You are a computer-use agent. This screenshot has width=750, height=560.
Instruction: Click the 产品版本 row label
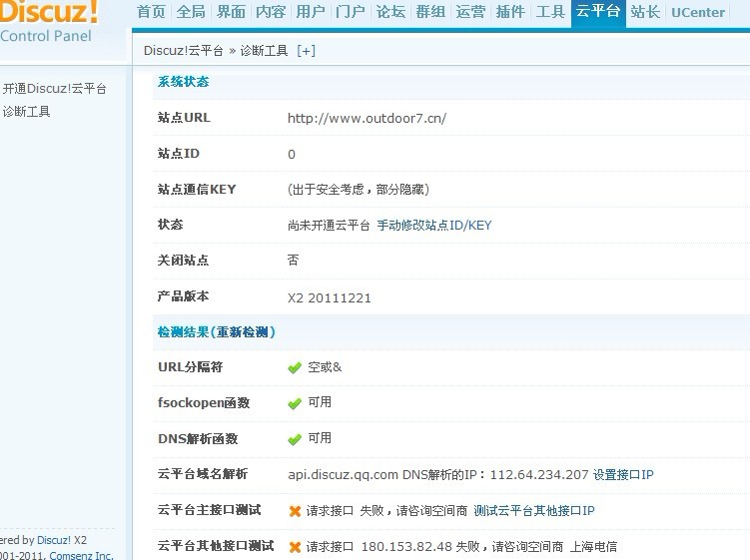pyautogui.click(x=183, y=296)
